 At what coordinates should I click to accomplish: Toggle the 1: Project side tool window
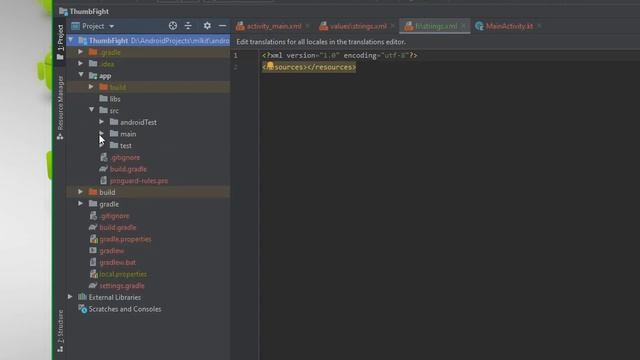pos(60,42)
